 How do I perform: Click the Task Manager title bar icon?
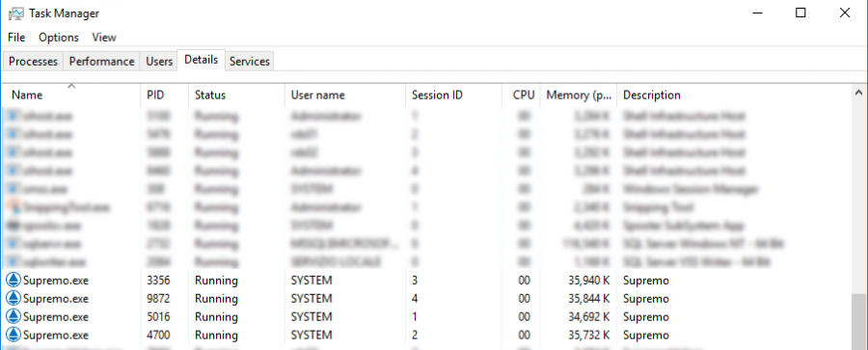click(x=16, y=13)
